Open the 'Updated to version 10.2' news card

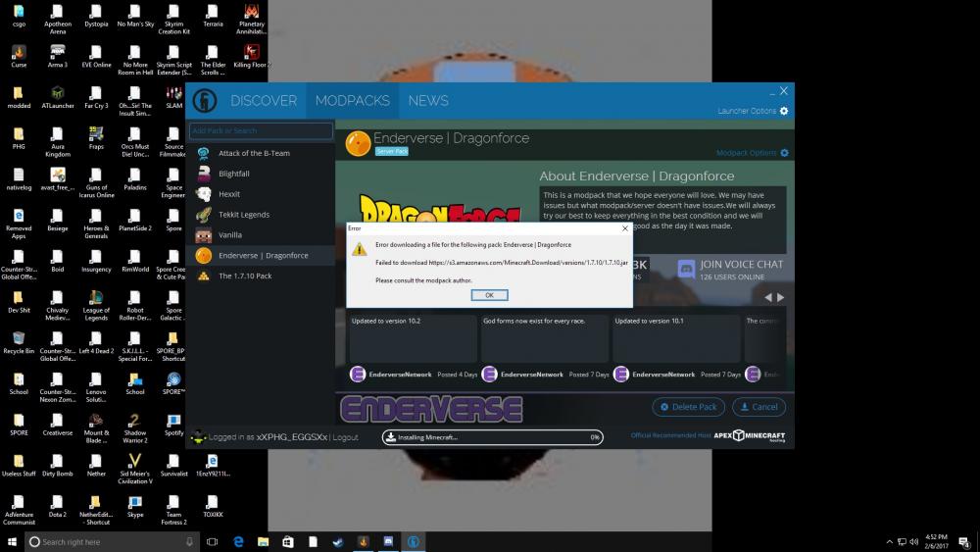click(x=413, y=338)
